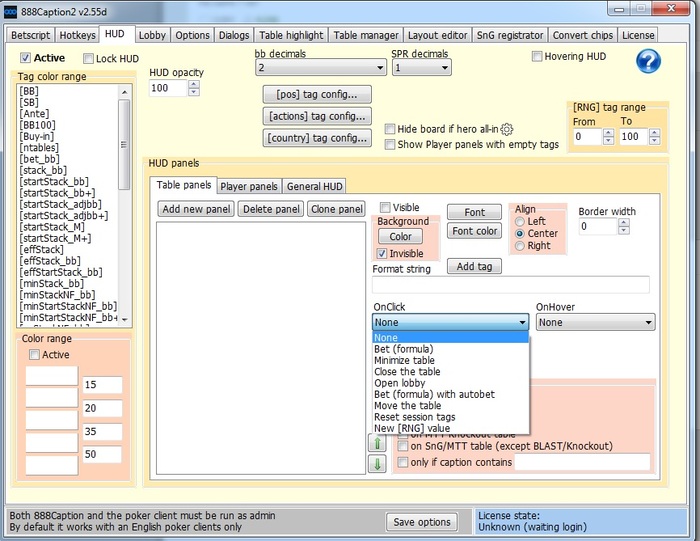
Task: Open the SnG registrator tab
Action: click(510, 35)
